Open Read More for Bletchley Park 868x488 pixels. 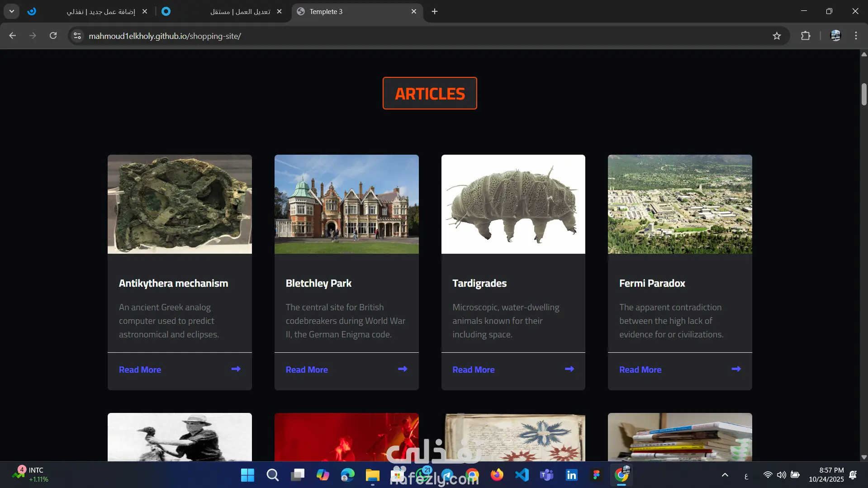pos(307,370)
